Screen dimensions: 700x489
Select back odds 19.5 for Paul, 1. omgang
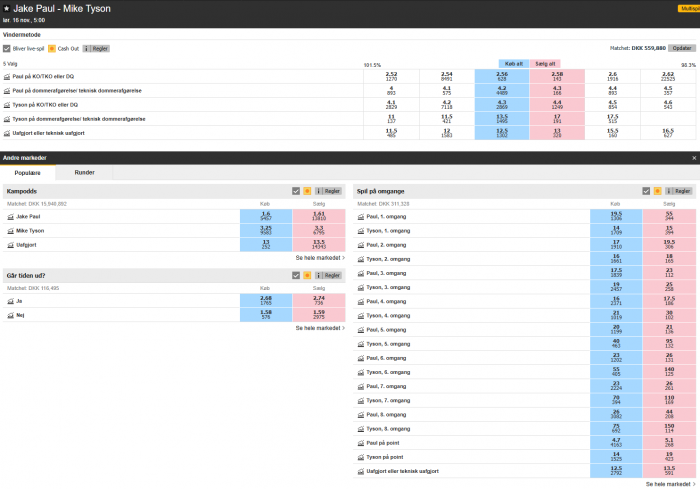[616, 217]
